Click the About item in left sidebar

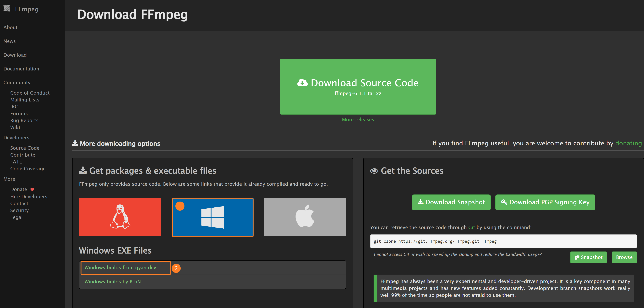click(10, 27)
